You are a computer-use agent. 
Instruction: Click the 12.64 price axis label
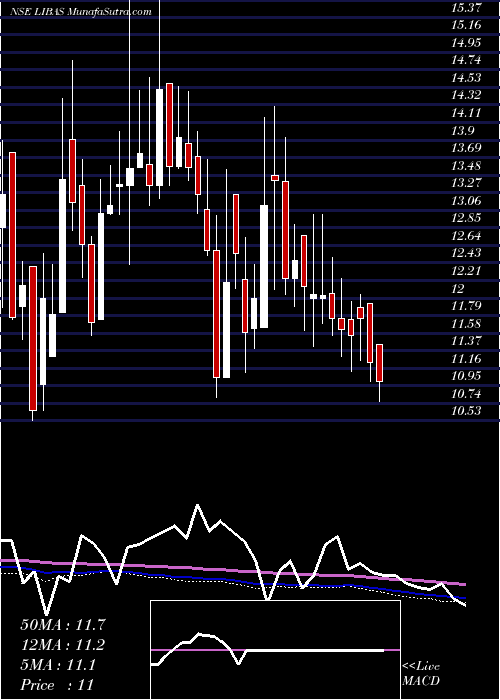(x=467, y=236)
